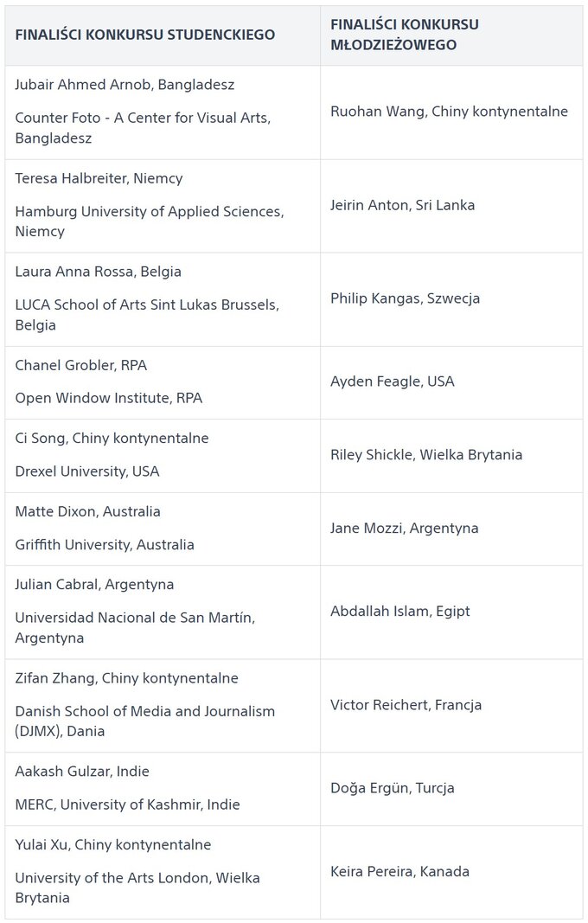Select Riley Shickle, Wielka Brytania cell
This screenshot has height=923, width=588.
point(426,455)
